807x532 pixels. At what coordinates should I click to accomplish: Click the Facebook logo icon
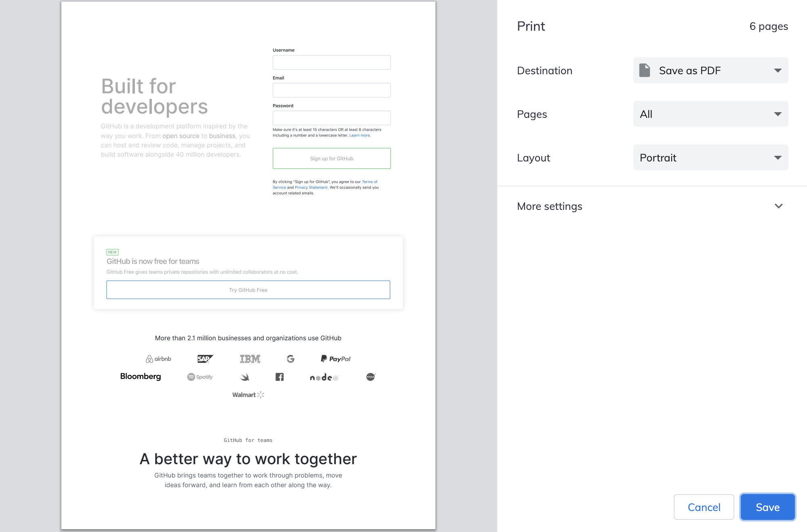tap(280, 377)
